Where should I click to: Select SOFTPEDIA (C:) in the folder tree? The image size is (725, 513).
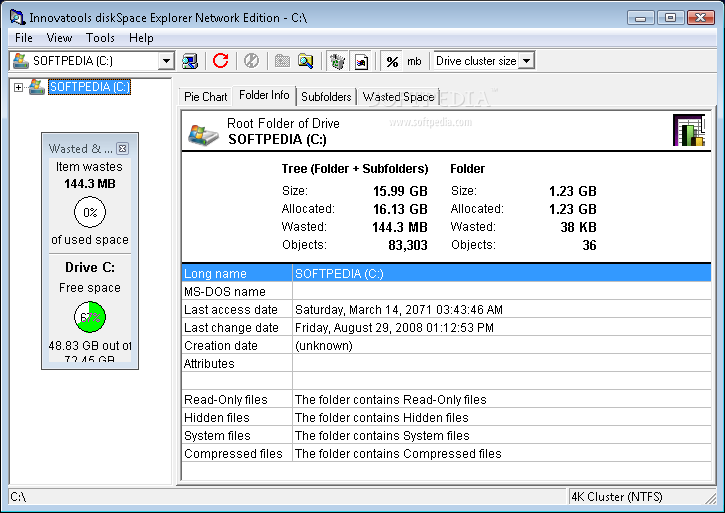pyautogui.click(x=90, y=87)
